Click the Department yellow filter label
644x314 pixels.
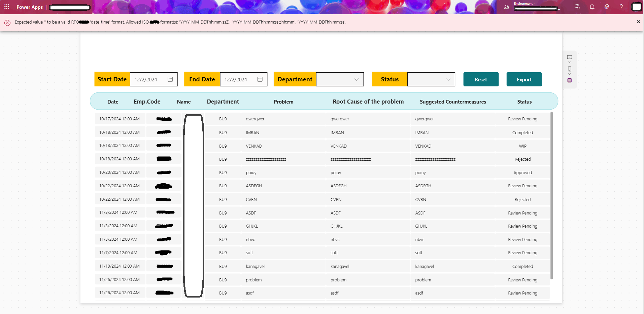295,79
